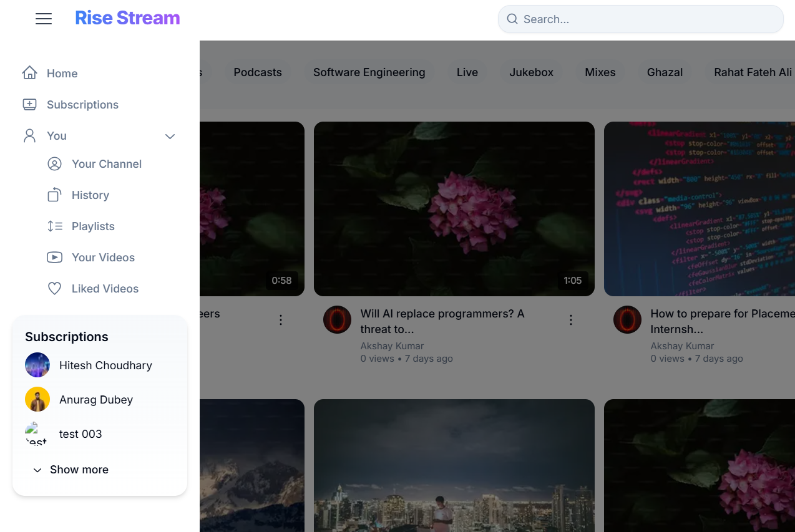Open the snowy mountain video thumbnail
Viewport: 795px width, 532px height.
point(252,465)
